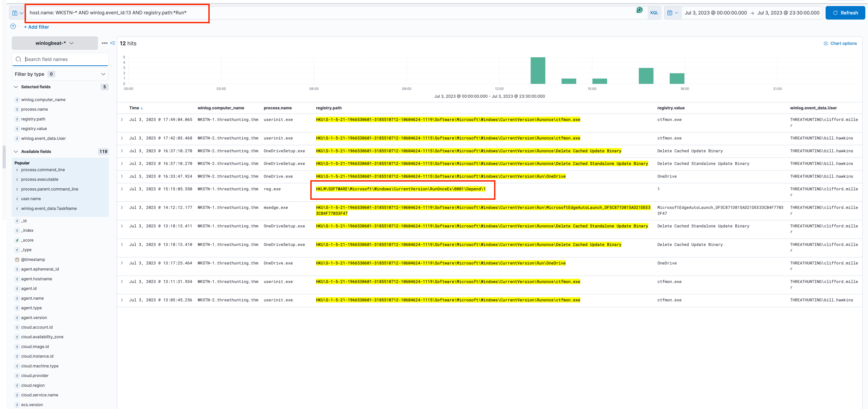Click the Time column sort arrow
The height and width of the screenshot is (409, 868).
[x=142, y=108]
